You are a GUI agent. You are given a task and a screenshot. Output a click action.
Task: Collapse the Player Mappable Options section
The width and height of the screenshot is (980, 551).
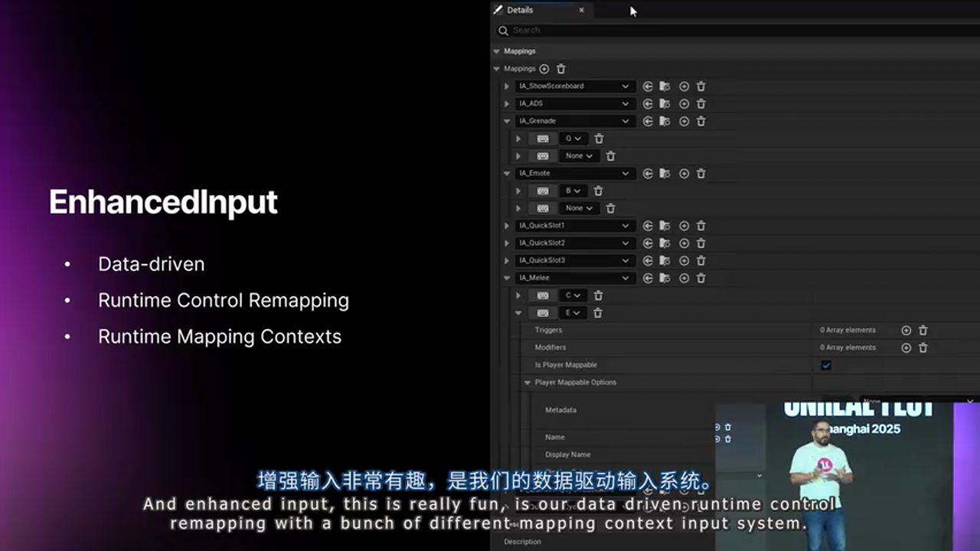(x=528, y=383)
